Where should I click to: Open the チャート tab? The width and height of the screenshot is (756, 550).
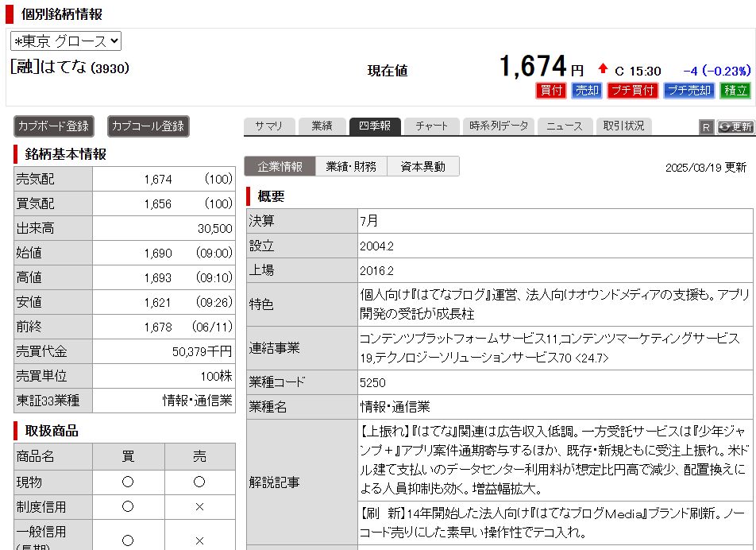point(431,126)
